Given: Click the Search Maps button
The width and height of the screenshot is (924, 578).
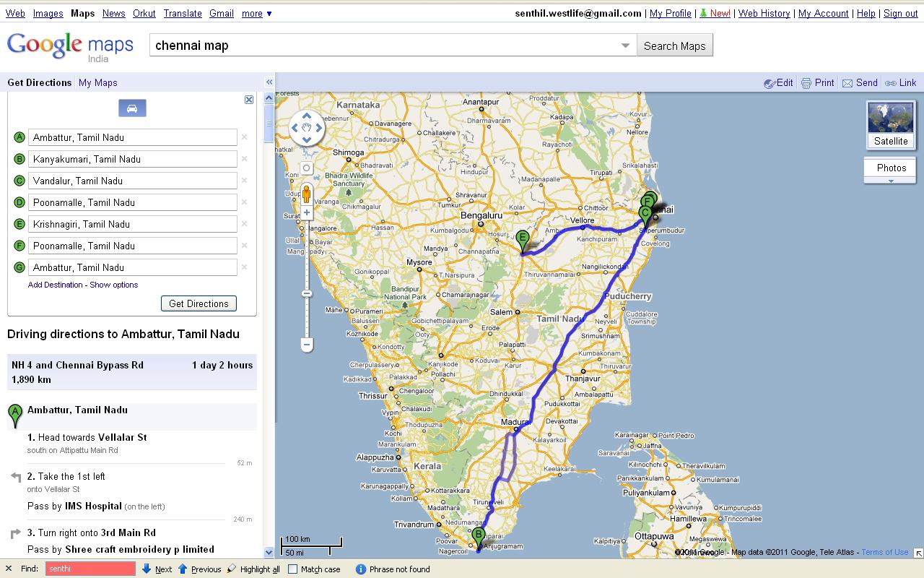Looking at the screenshot, I should [675, 46].
